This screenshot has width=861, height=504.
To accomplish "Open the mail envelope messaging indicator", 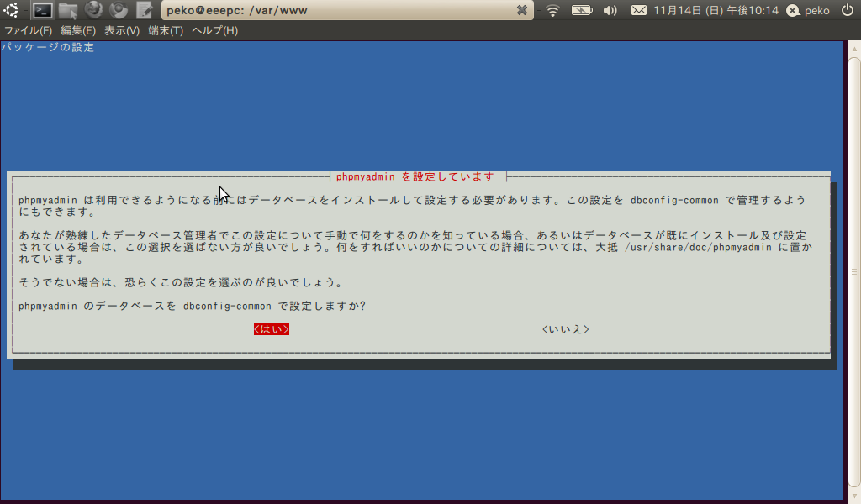I will (639, 10).
